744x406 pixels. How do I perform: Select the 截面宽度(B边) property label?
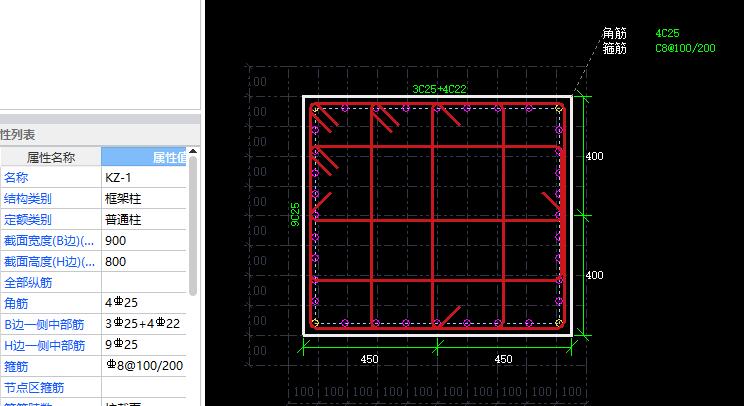pos(51,240)
